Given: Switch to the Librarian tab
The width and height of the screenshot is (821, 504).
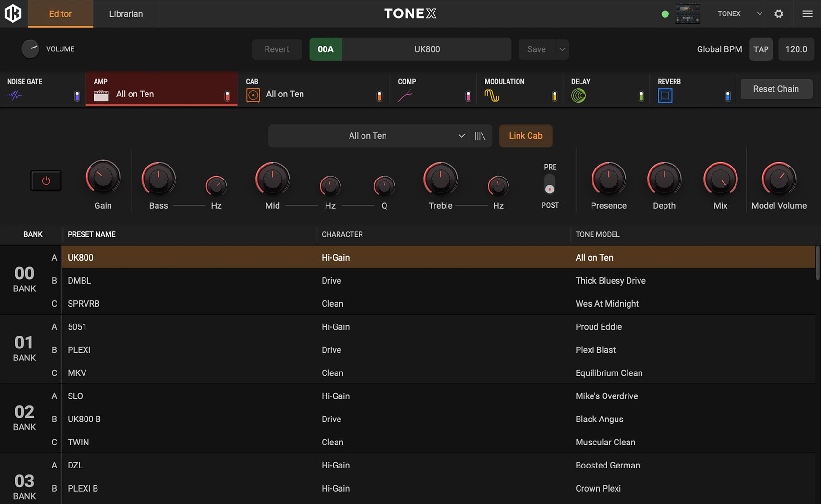Looking at the screenshot, I should pos(125,13).
